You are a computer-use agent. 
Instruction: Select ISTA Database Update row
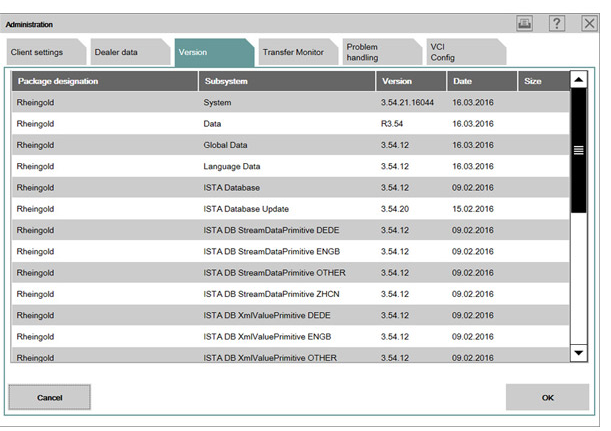[x=290, y=209]
